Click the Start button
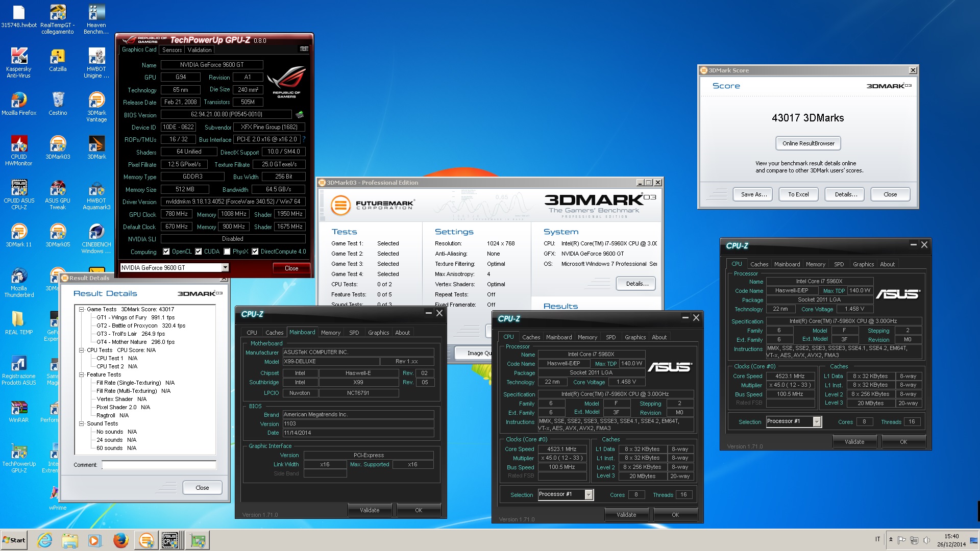The height and width of the screenshot is (551, 980). (x=14, y=540)
